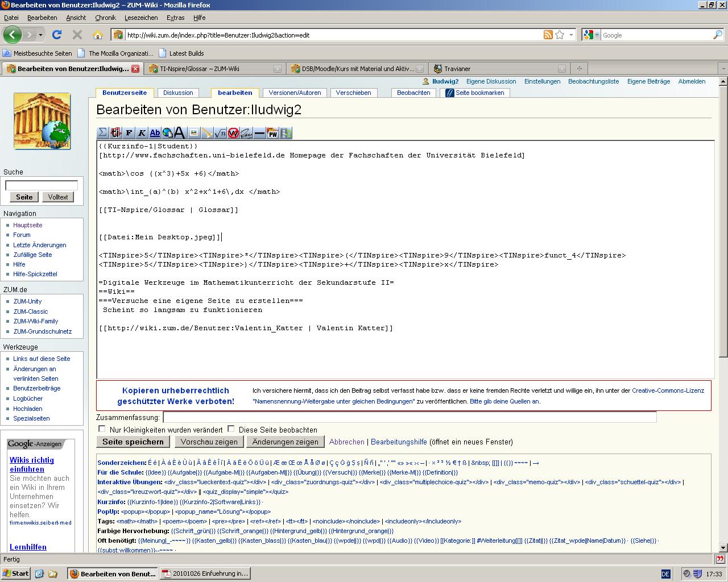Click the Zusammenfassung input field
The image size is (728, 582).
pos(409,417)
